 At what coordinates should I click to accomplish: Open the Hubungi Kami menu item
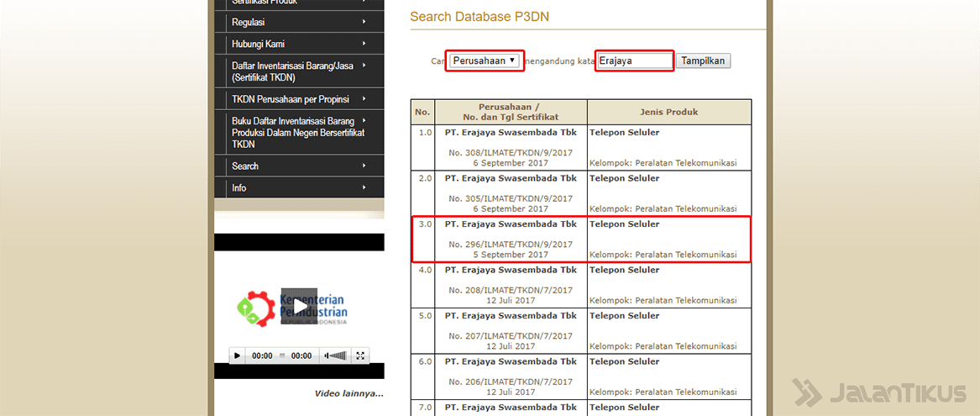300,44
